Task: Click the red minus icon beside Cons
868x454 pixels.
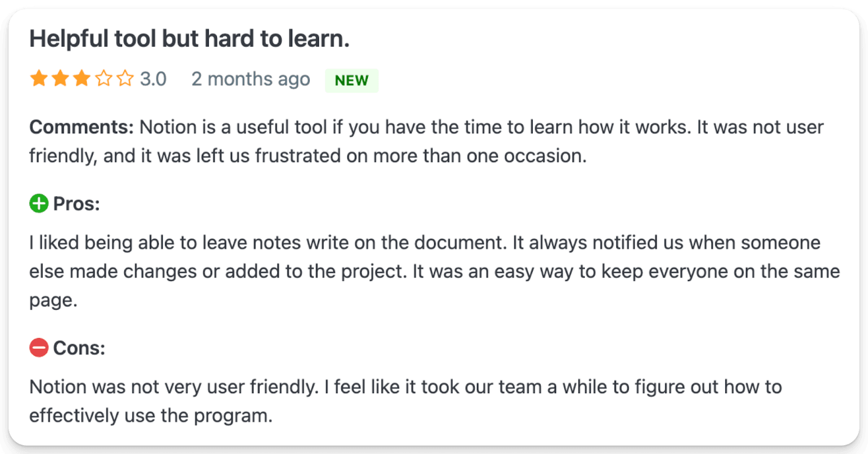Action: pyautogui.click(x=39, y=348)
